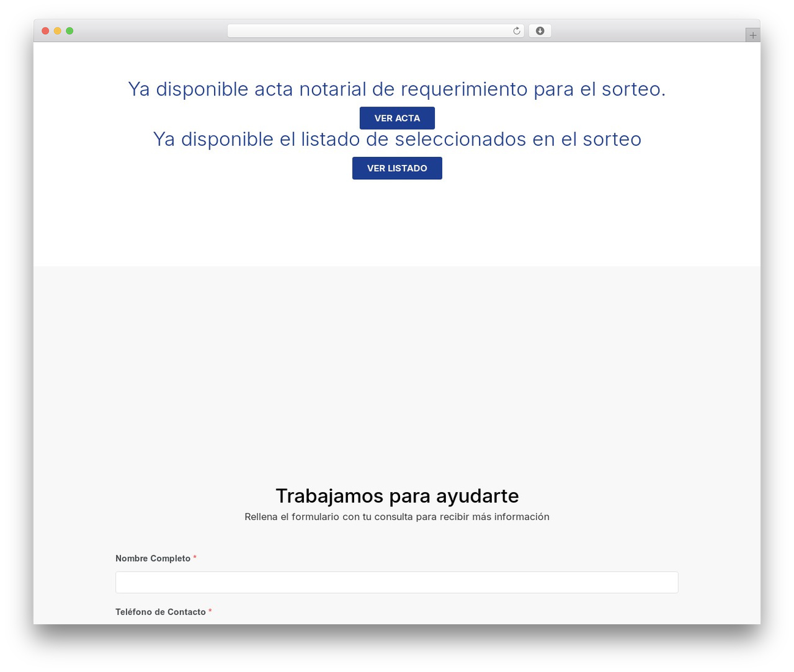
Task: Click the reload page icon
Action: click(516, 31)
